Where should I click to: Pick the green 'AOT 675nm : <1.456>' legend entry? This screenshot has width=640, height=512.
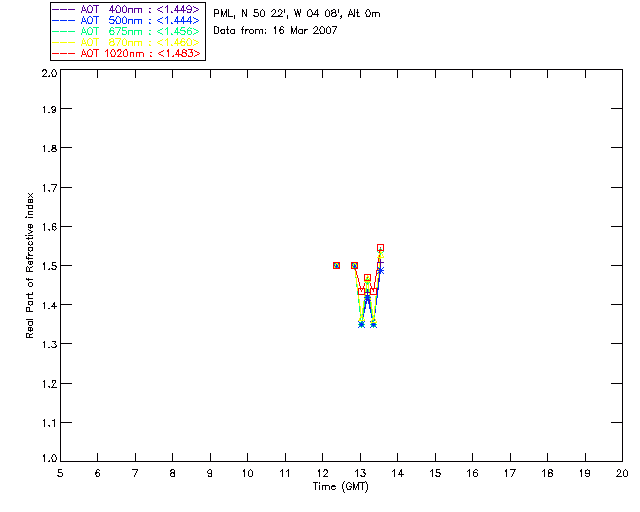[126, 31]
